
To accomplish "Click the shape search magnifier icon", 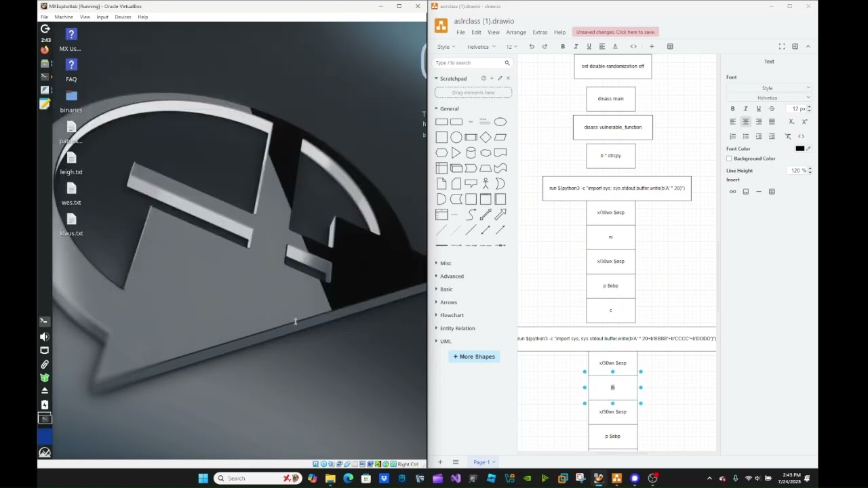I will (507, 63).
